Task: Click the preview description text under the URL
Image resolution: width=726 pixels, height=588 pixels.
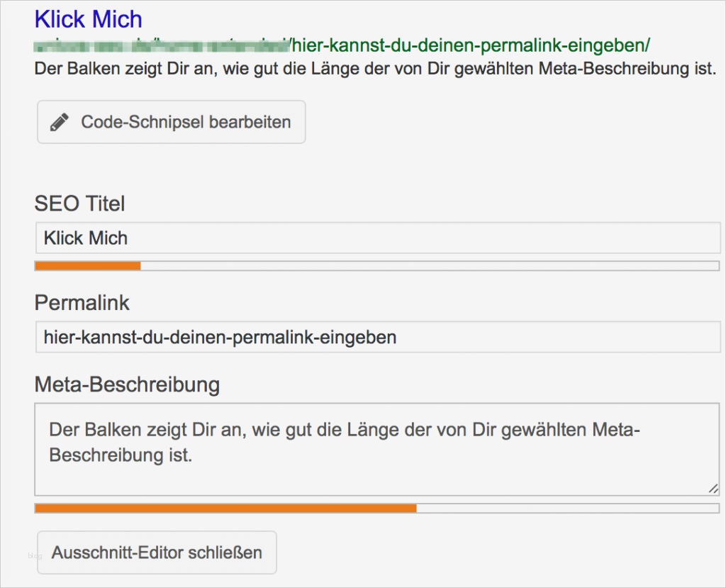Action: [375, 70]
